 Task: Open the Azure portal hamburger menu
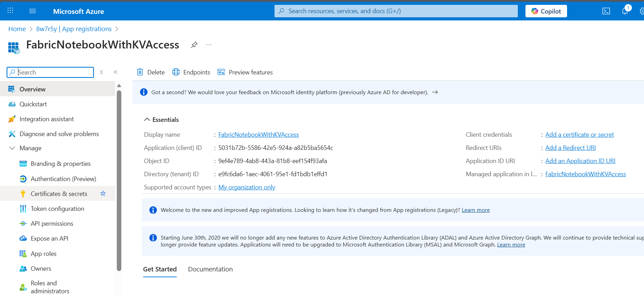tap(33, 11)
